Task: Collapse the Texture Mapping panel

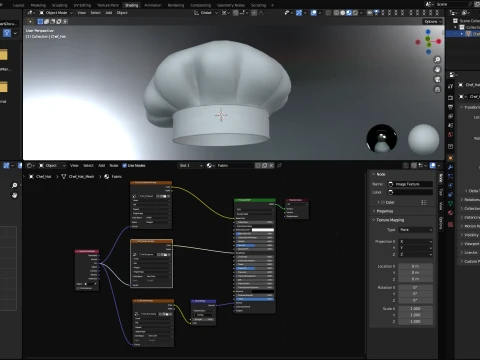Action: pos(390,220)
